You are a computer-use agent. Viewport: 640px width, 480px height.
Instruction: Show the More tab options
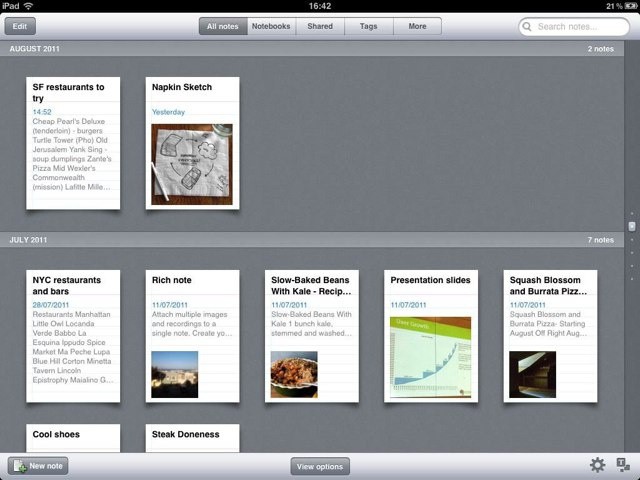click(x=417, y=27)
